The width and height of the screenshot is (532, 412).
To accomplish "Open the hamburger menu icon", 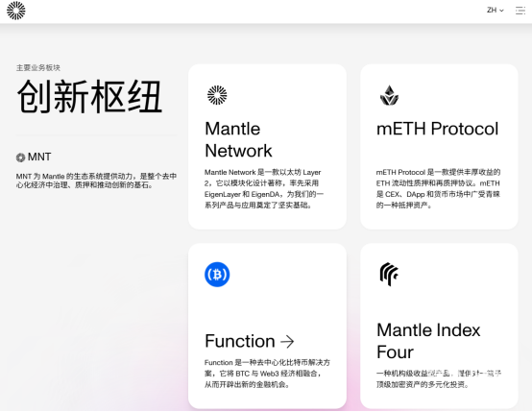I will [520, 11].
